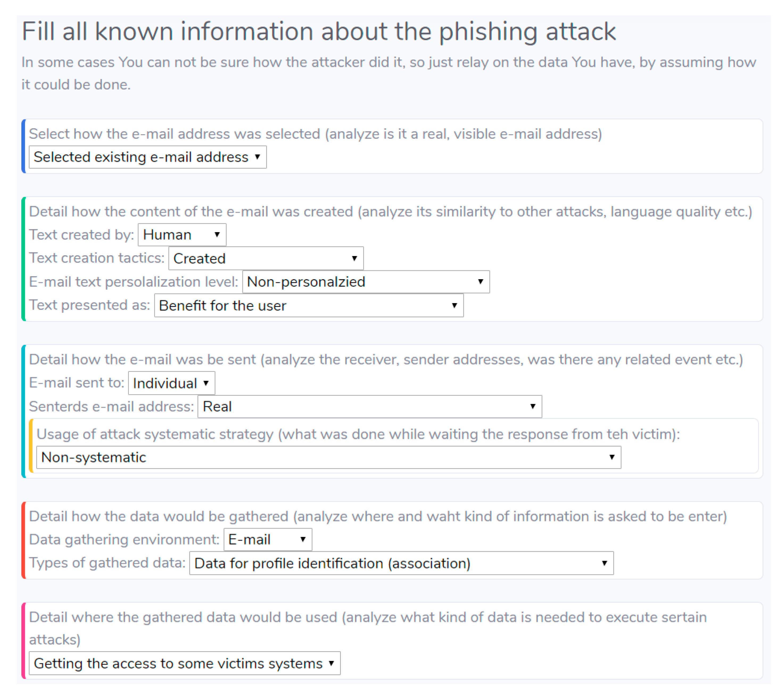Click the 'Fill all known information' page heading
The image size is (784, 697).
point(319,31)
